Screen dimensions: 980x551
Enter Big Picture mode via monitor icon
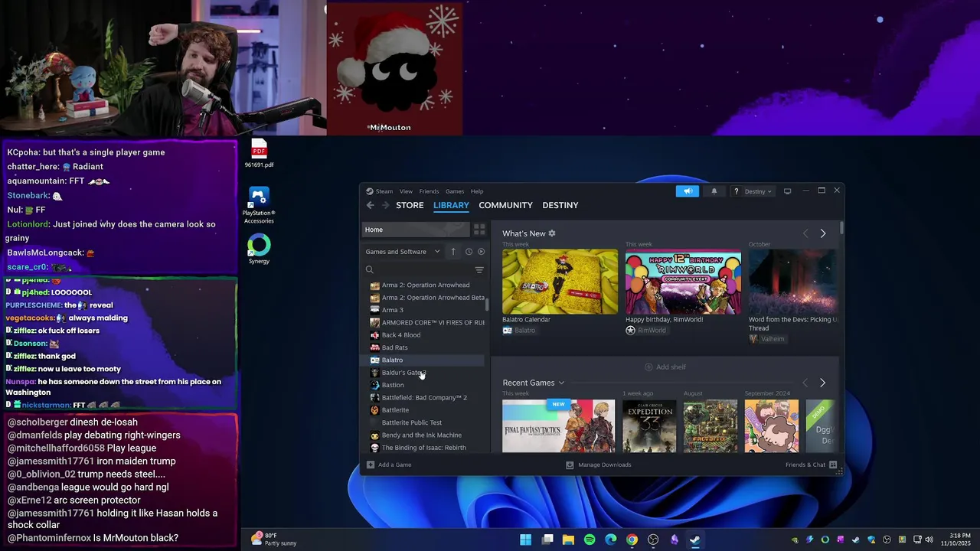[x=787, y=191]
